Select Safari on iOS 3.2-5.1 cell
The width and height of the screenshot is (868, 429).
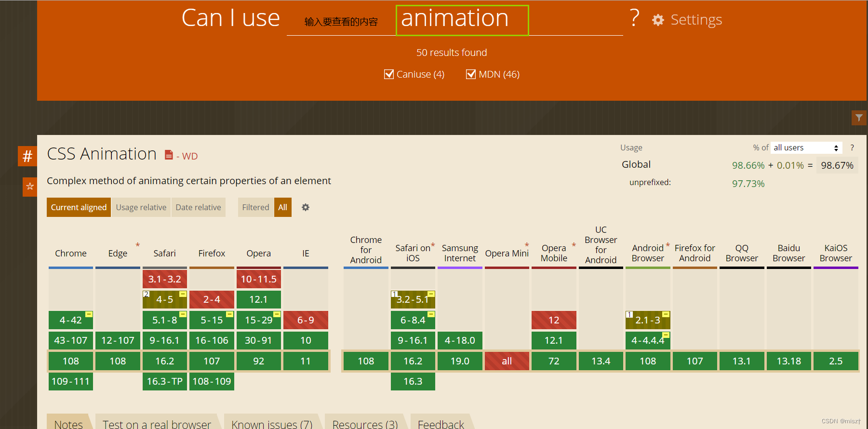[413, 299]
